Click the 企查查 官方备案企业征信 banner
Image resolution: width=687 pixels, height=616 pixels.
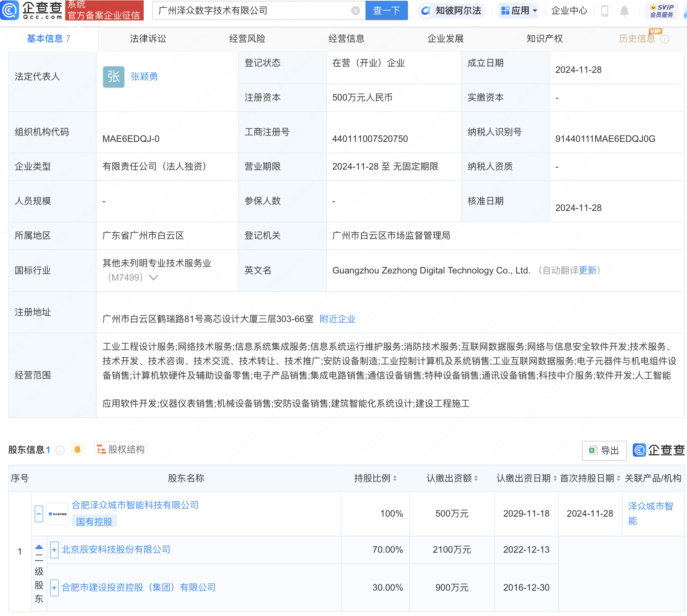tap(104, 10)
